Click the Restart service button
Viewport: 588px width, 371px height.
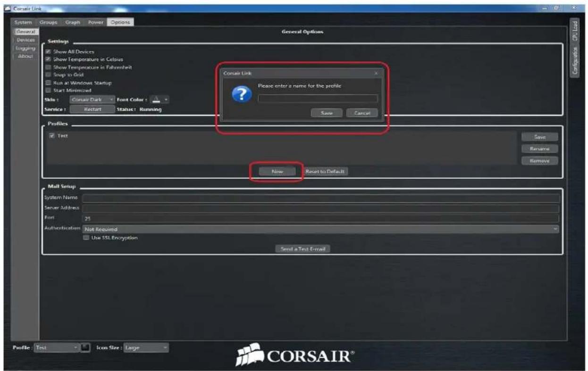click(92, 109)
